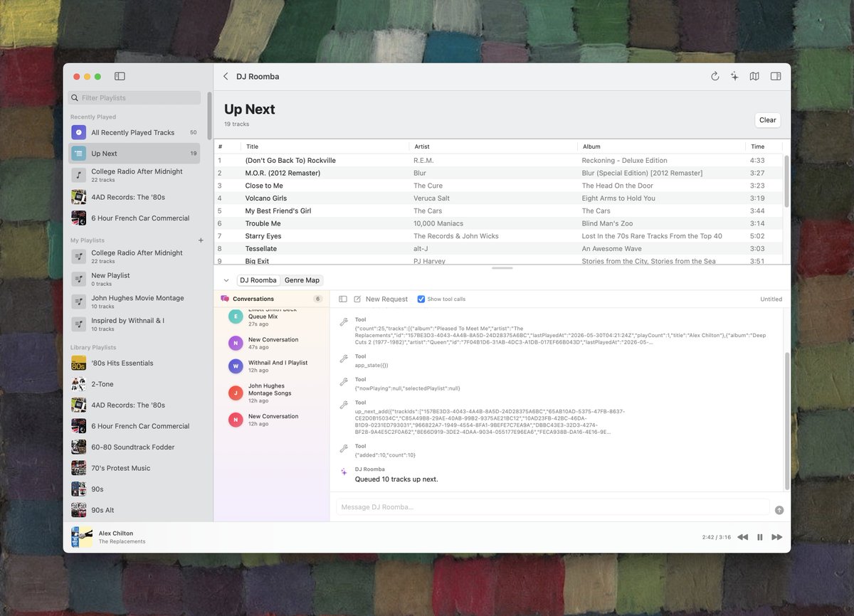Screen dimensions: 854x616
Task: Go back using the chevron beside DJ Roomba
Action: (226, 76)
